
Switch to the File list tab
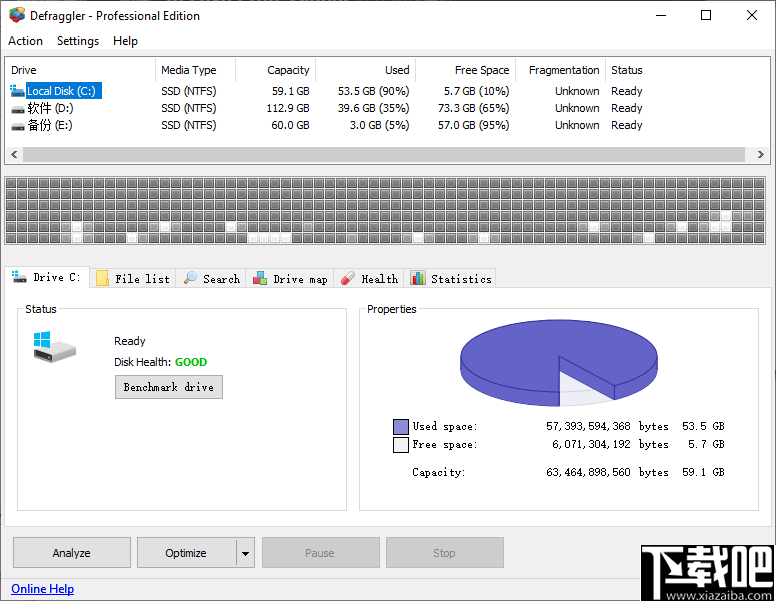click(x=133, y=279)
